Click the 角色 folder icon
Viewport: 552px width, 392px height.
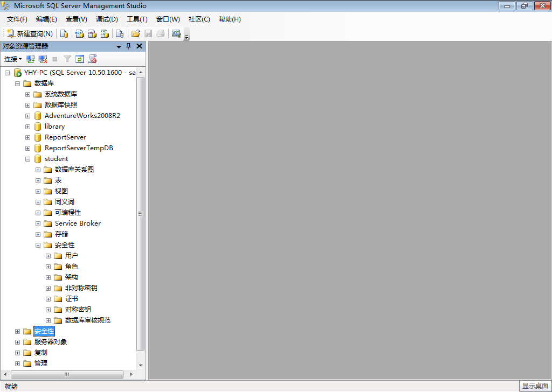[x=58, y=267]
